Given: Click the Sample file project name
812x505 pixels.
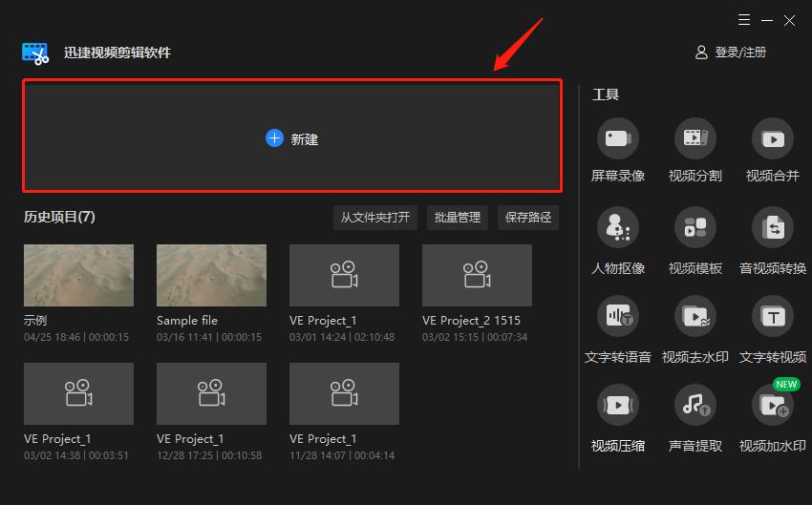Looking at the screenshot, I should (187, 321).
